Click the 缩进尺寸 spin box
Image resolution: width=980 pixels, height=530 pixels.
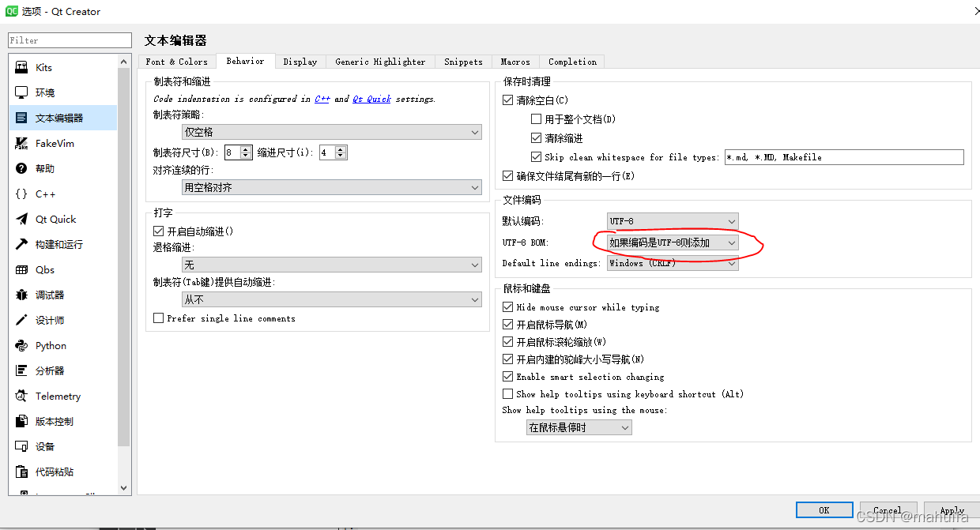[x=333, y=152]
